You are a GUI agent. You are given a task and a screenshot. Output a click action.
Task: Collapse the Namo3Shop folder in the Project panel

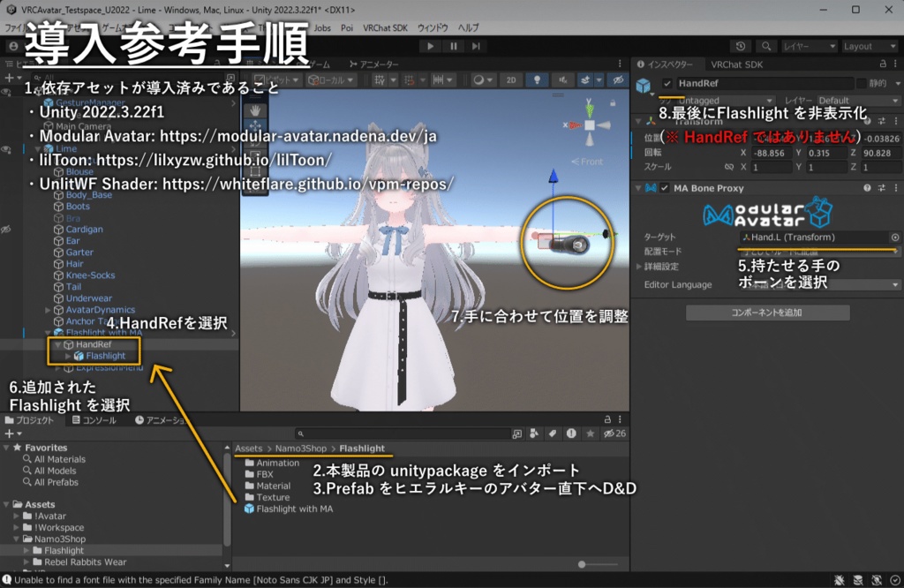[x=16, y=539]
